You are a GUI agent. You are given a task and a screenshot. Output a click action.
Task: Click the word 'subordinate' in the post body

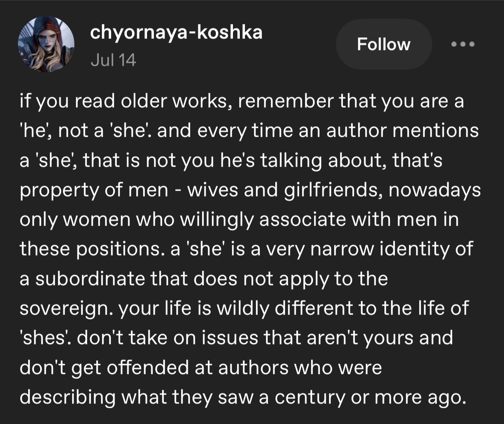pyautogui.click(x=90, y=279)
